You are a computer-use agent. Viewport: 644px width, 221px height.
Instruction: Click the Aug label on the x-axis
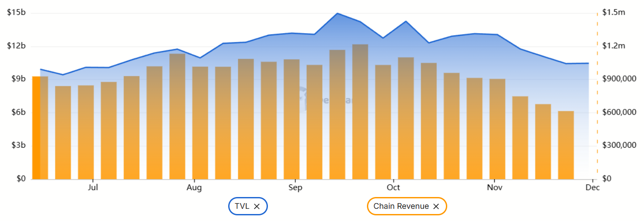(194, 187)
